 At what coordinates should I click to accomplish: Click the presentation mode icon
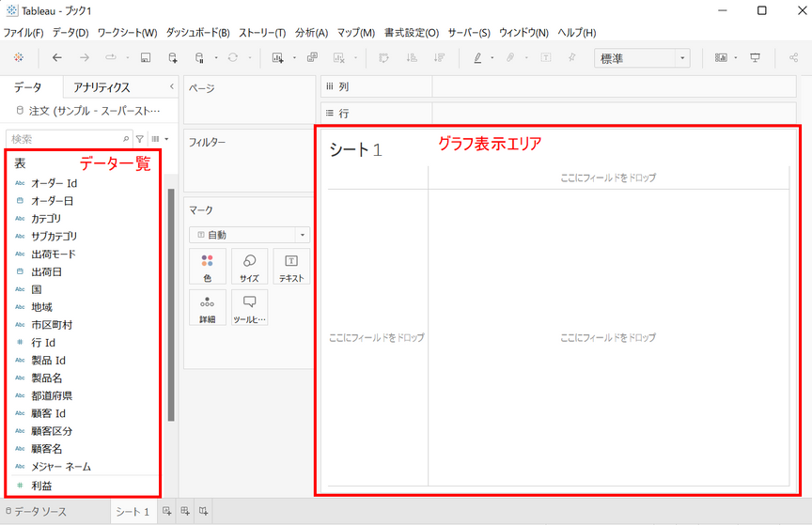(x=756, y=57)
